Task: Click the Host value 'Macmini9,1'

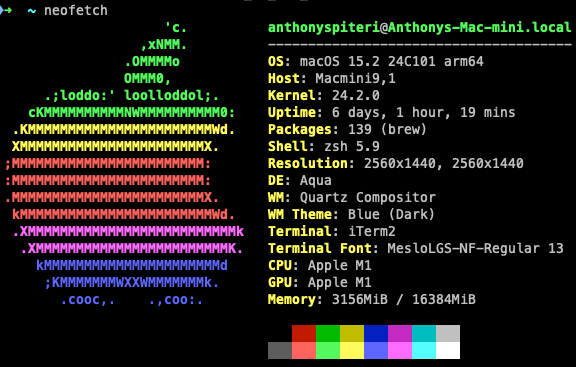Action: [355, 79]
